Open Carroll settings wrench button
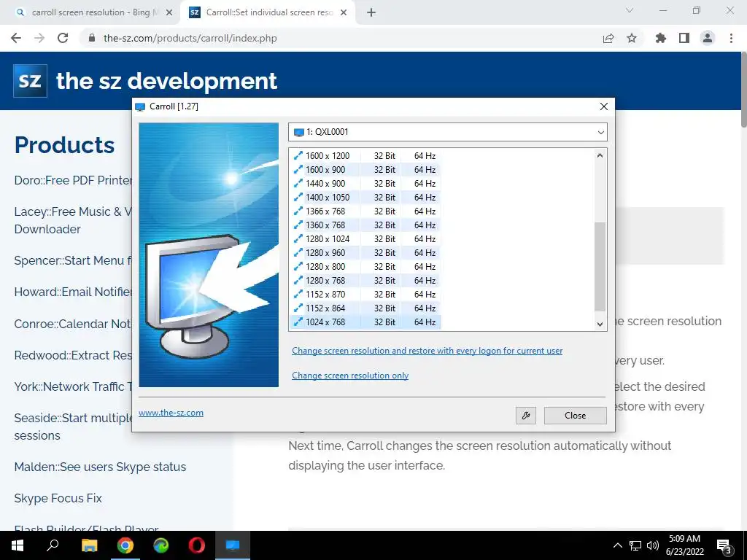 coord(525,415)
